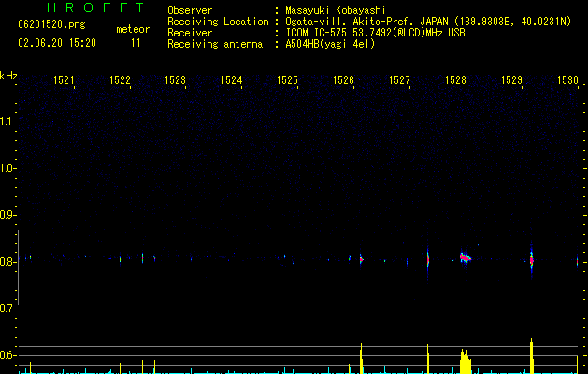This screenshot has width=588, height=374.
Task: Click the meteor count value 11
Action: pyautogui.click(x=136, y=43)
